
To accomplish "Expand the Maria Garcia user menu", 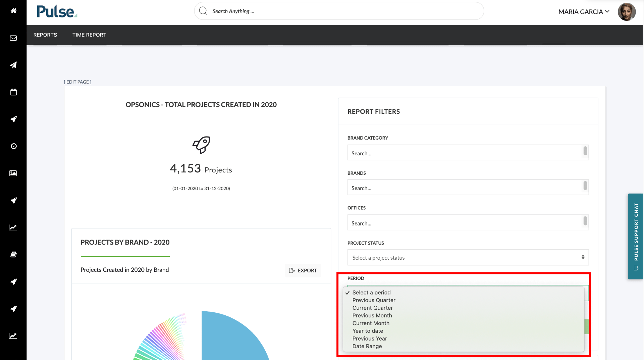I will point(584,12).
